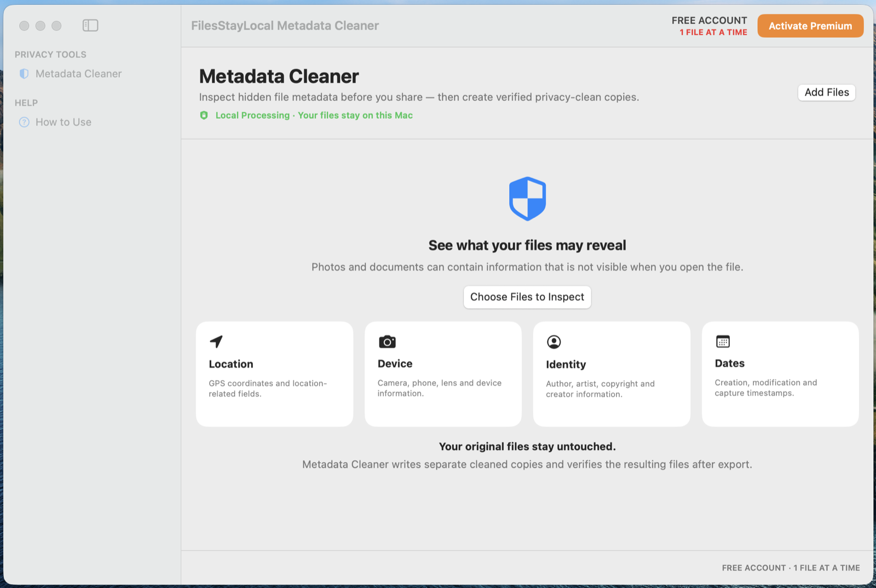Click the footer 'FREE ACCOUNT · 1 FILE AT A TIME' status
The height and width of the screenshot is (588, 876).
[x=791, y=568]
